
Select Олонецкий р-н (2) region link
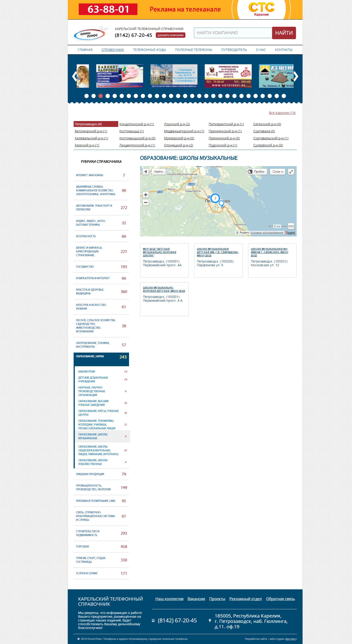pyautogui.click(x=178, y=145)
